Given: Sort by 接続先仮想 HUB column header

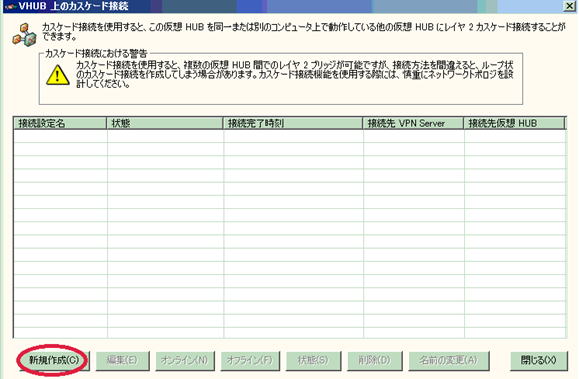Looking at the screenshot, I should click(514, 123).
